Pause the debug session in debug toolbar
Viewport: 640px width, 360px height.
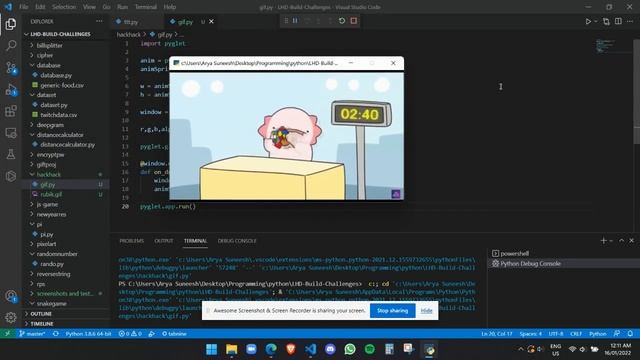(x=295, y=21)
